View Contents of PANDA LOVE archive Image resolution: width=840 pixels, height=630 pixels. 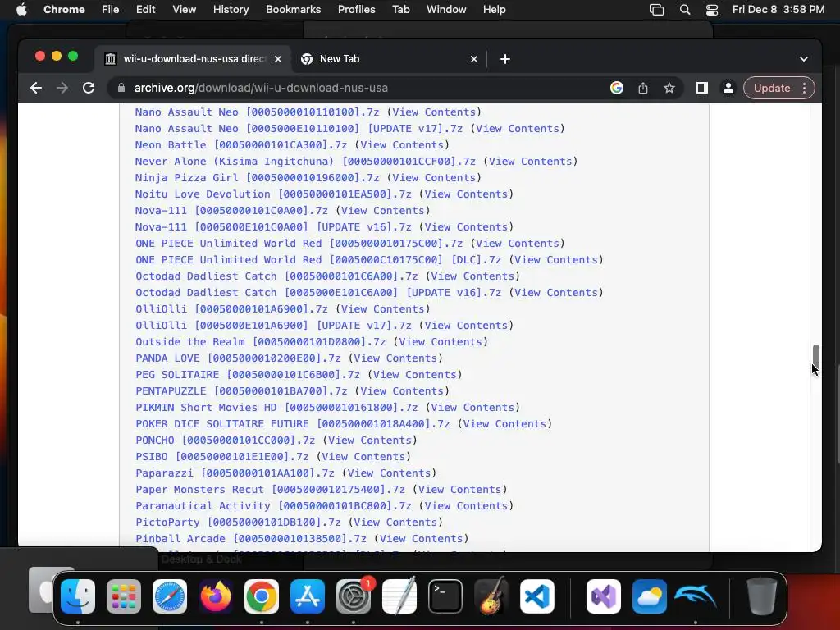coord(395,358)
